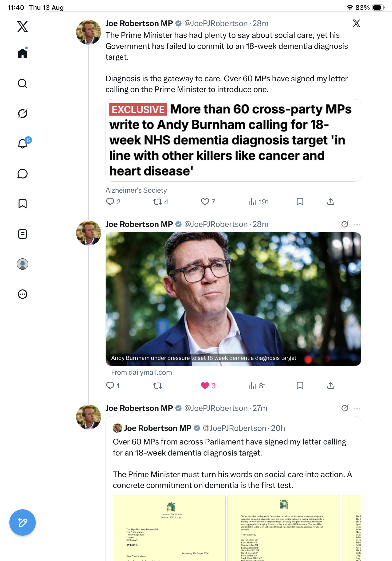This screenshot has width=392, height=561.
Task: Repost the first post with 4 reposts
Action: [160, 202]
